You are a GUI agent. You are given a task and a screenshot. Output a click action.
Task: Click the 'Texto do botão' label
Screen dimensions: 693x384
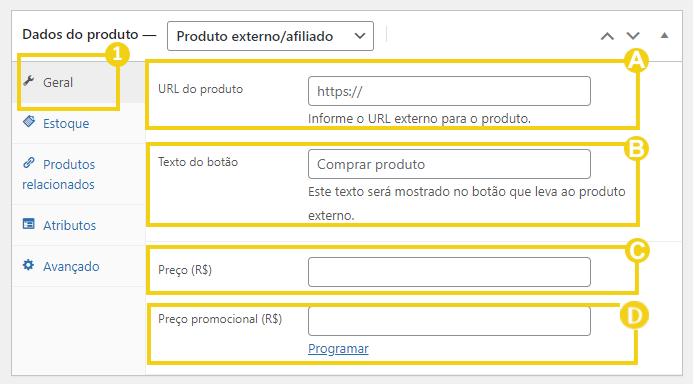click(x=198, y=162)
